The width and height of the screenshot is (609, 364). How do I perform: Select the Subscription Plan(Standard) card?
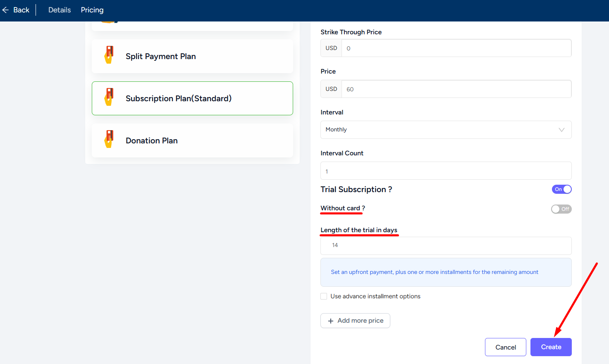pos(192,98)
